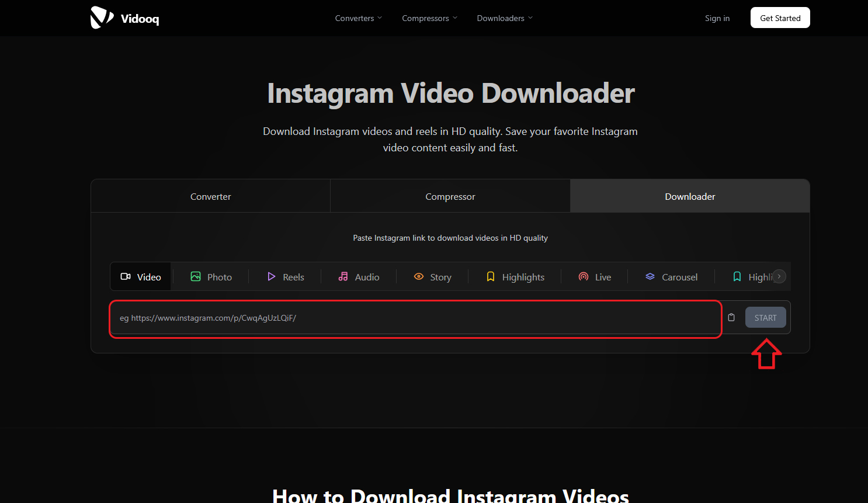Select the Carousel layers option

[671, 277]
